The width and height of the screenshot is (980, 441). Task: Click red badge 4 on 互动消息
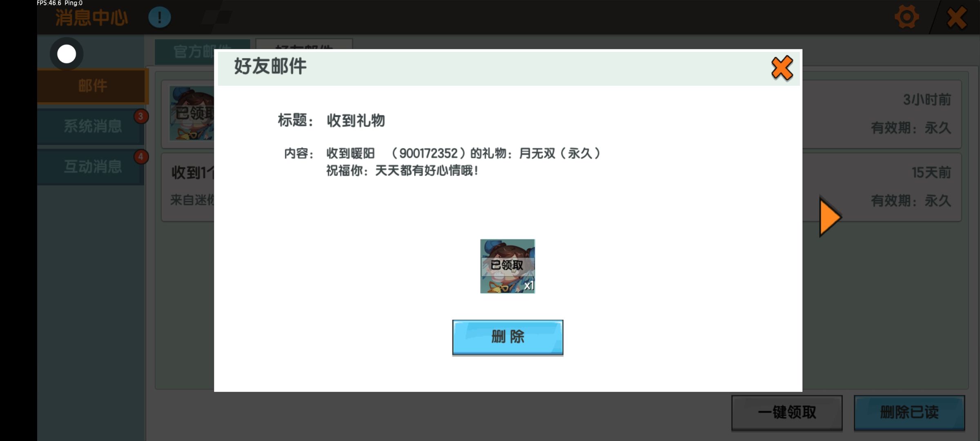141,157
